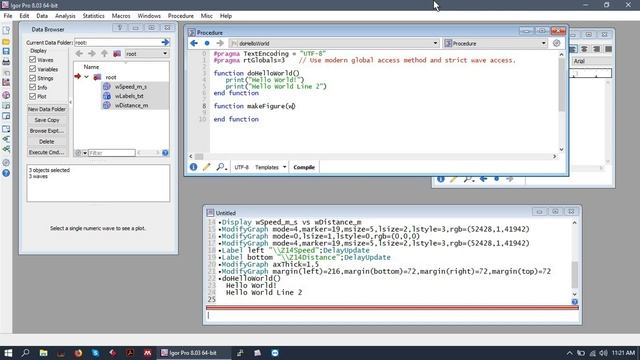
Task: Click command history vertical scrollbar thumb
Action: [x=575, y=275]
